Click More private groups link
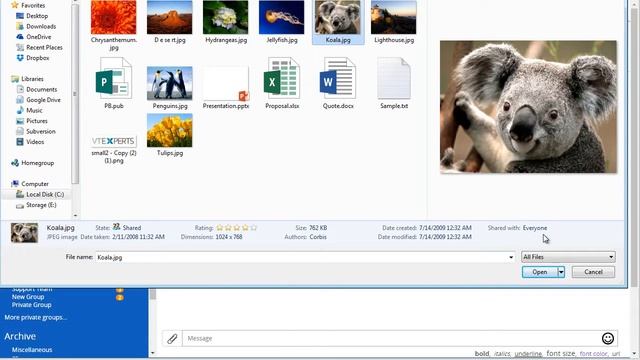Image resolution: width=640 pixels, height=360 pixels. 36,318
